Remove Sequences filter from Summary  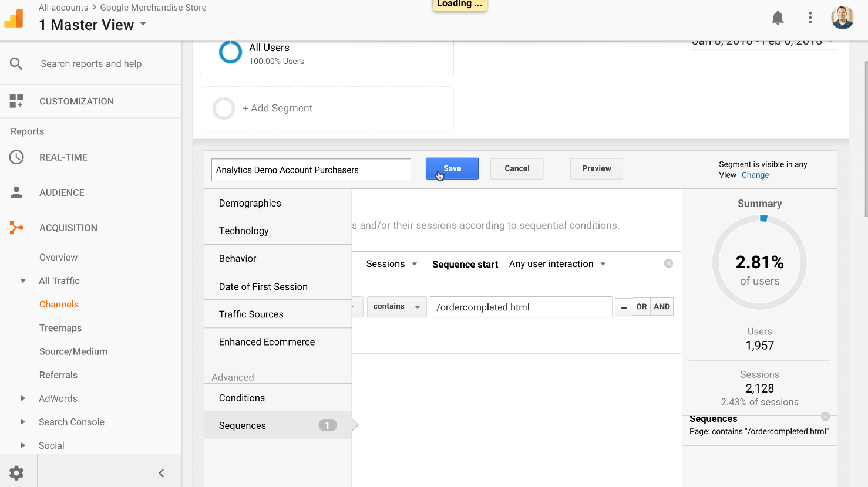825,416
